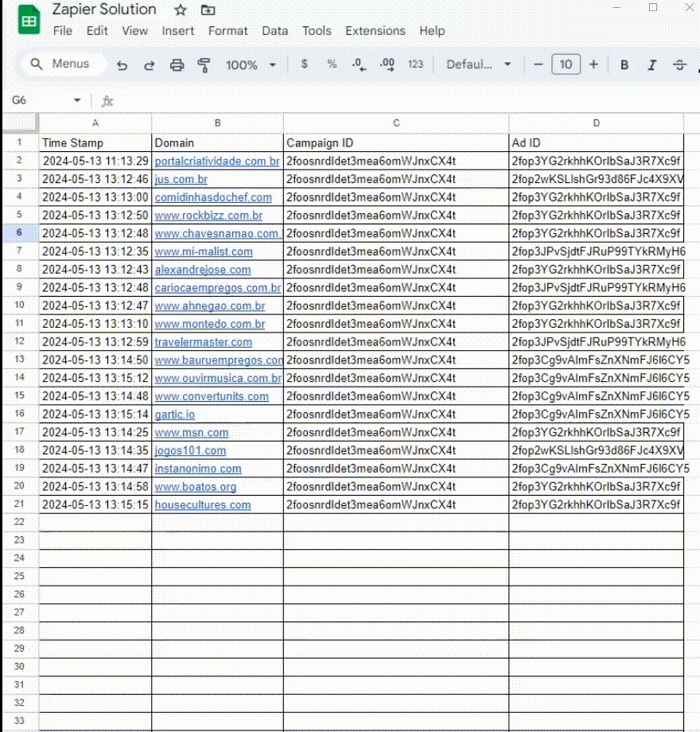
Task: Open the Insert menu
Action: point(177,31)
